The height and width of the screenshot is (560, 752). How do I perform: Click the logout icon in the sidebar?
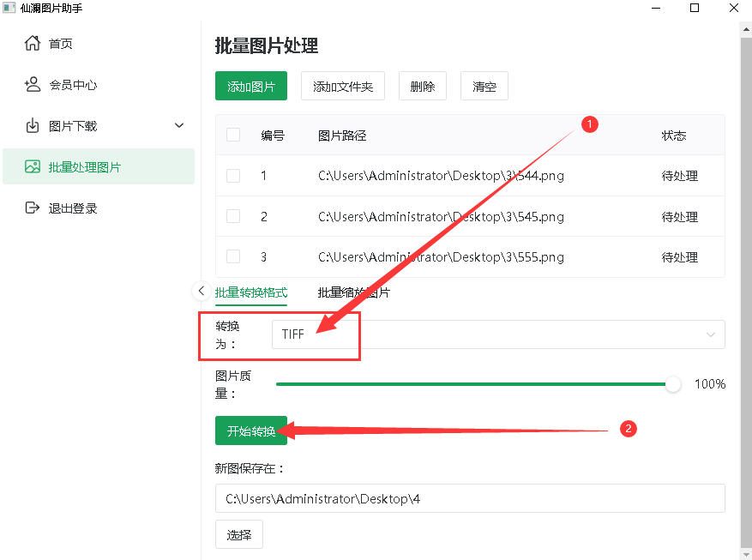33,208
